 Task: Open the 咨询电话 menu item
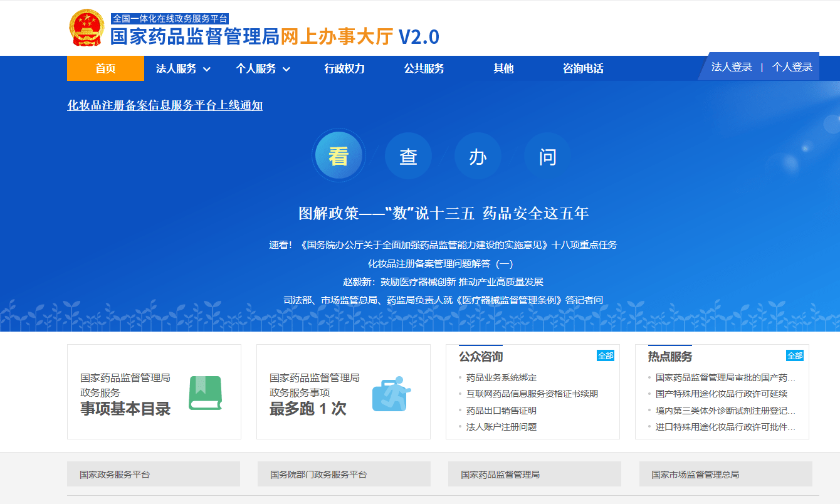[x=583, y=68]
